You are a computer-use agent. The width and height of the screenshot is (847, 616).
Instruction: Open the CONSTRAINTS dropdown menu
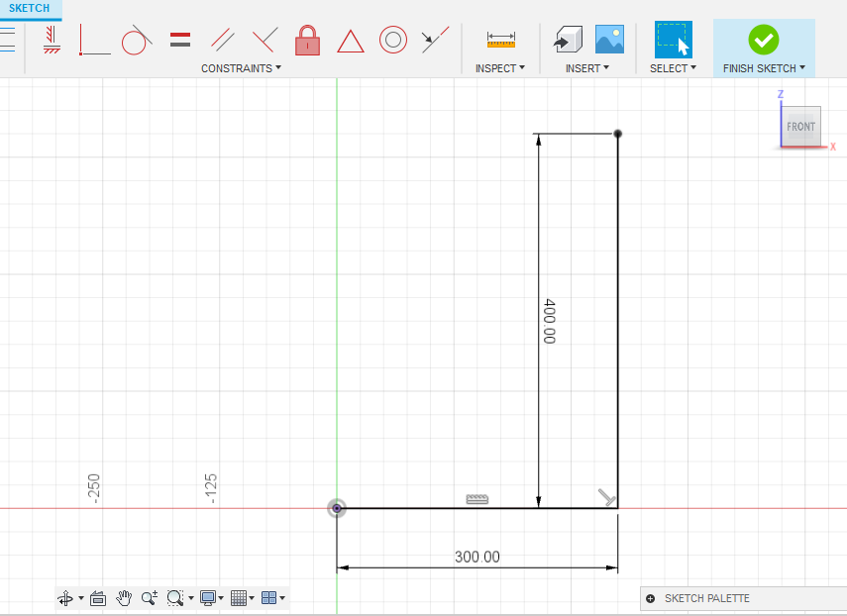click(241, 68)
